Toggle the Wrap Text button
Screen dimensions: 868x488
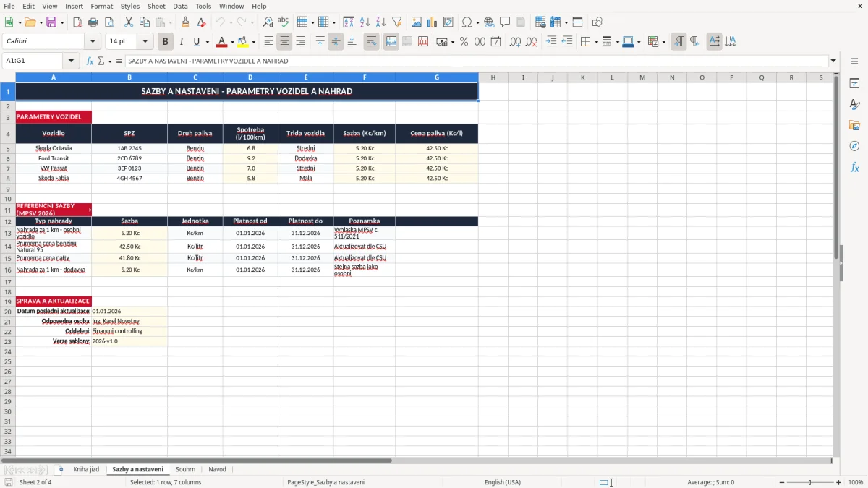click(372, 42)
